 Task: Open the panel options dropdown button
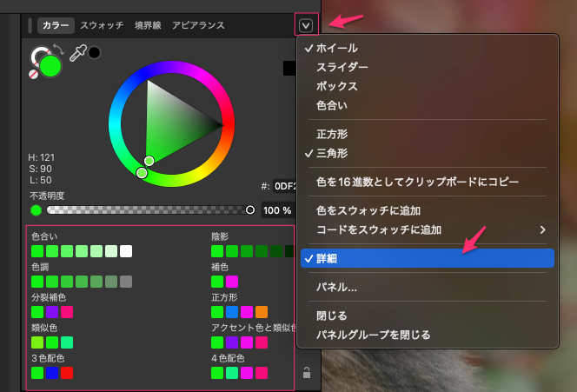(x=305, y=25)
